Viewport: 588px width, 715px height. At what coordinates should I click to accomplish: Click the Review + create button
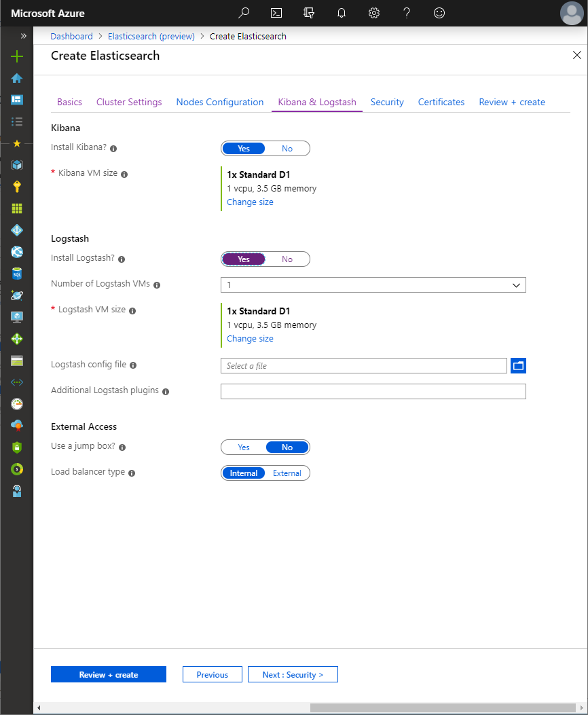[x=108, y=674]
